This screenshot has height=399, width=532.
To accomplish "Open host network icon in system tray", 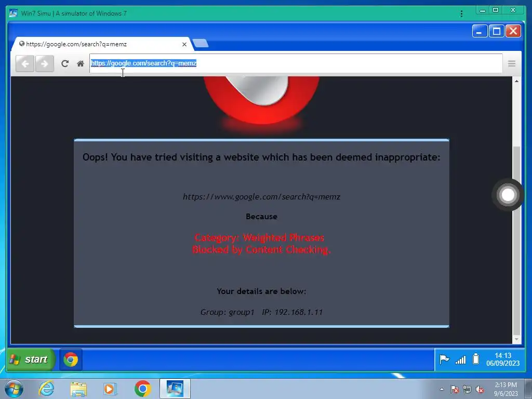I will pos(467,390).
